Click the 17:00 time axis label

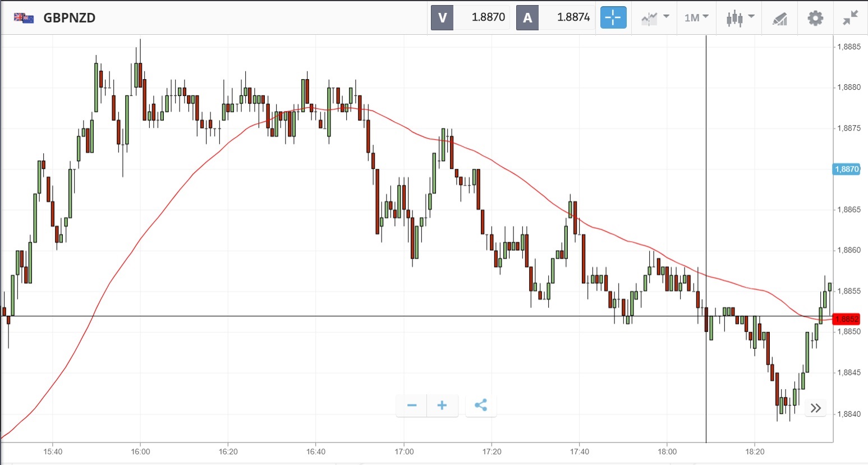coord(404,452)
